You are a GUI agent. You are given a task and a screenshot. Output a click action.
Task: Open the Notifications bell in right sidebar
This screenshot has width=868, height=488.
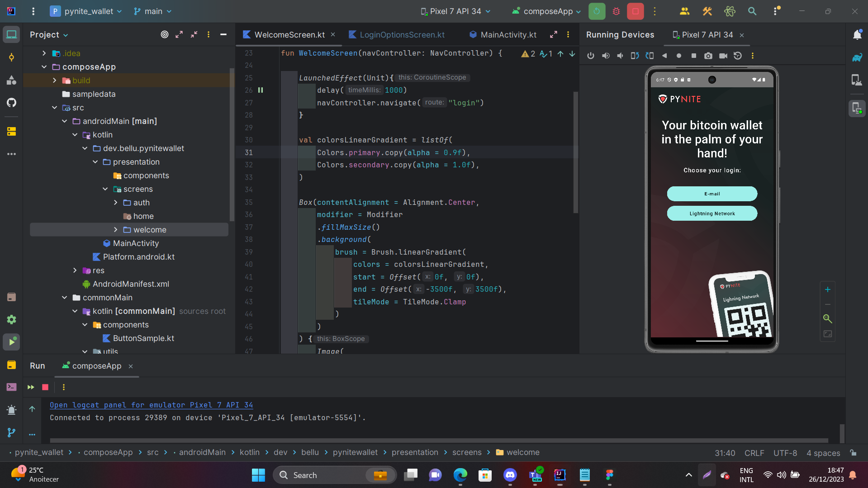click(x=857, y=35)
